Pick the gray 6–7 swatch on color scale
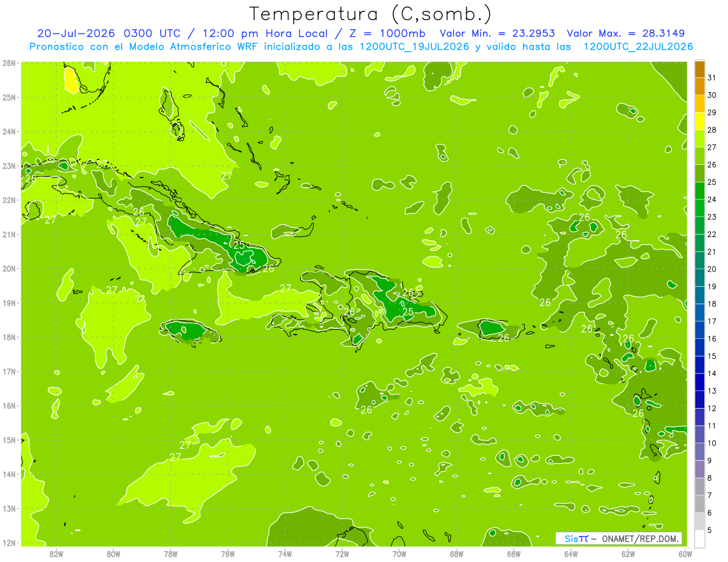The height and width of the screenshot is (562, 728). tap(699, 504)
